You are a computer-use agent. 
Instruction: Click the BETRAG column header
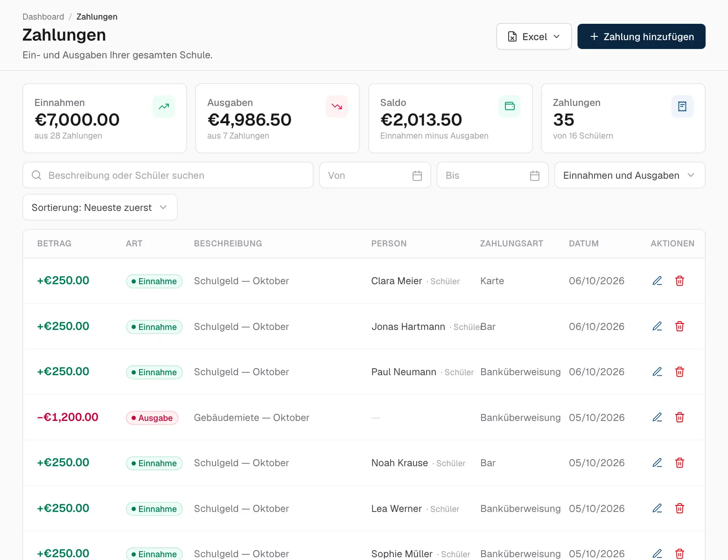(54, 244)
